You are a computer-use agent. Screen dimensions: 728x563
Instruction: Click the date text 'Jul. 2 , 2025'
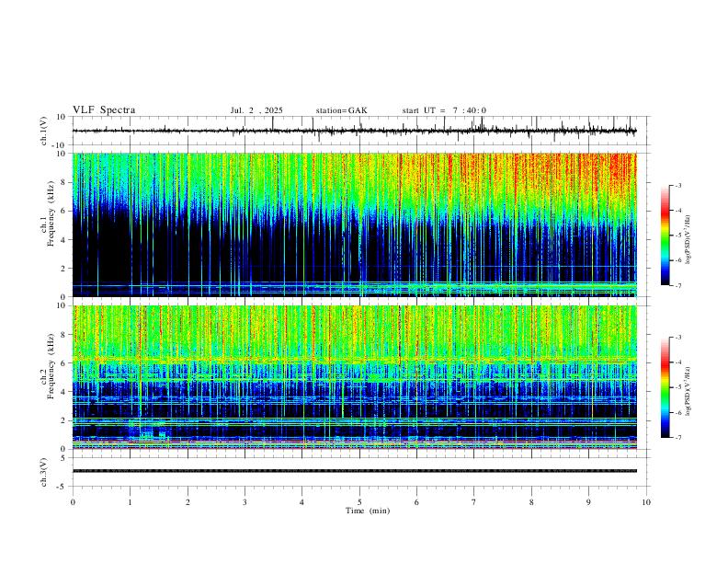coord(256,110)
